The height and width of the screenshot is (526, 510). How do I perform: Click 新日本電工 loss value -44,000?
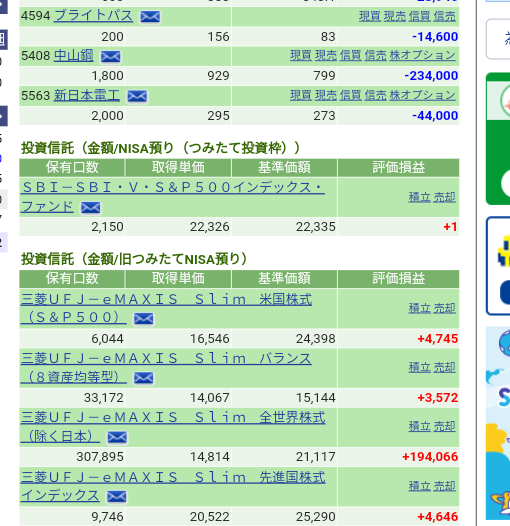click(x=435, y=116)
